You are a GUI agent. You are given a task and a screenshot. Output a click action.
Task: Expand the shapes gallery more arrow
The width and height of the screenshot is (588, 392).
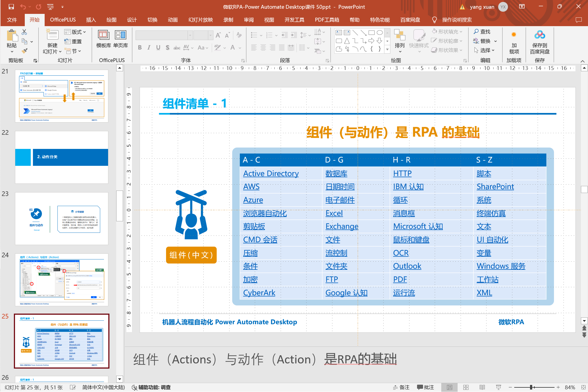387,49
